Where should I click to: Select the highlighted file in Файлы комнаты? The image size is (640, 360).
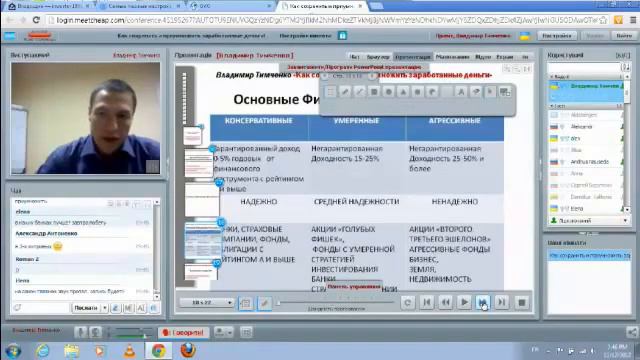[589, 256]
